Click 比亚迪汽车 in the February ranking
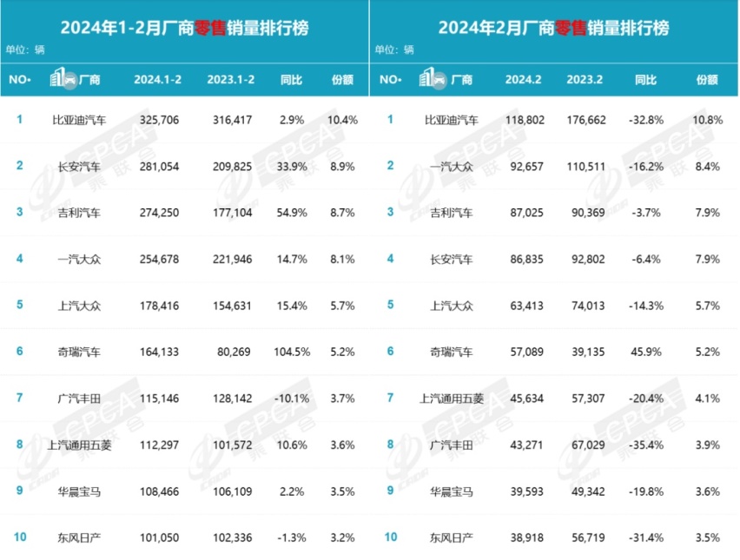This screenshot has height=560, width=740. click(x=451, y=120)
